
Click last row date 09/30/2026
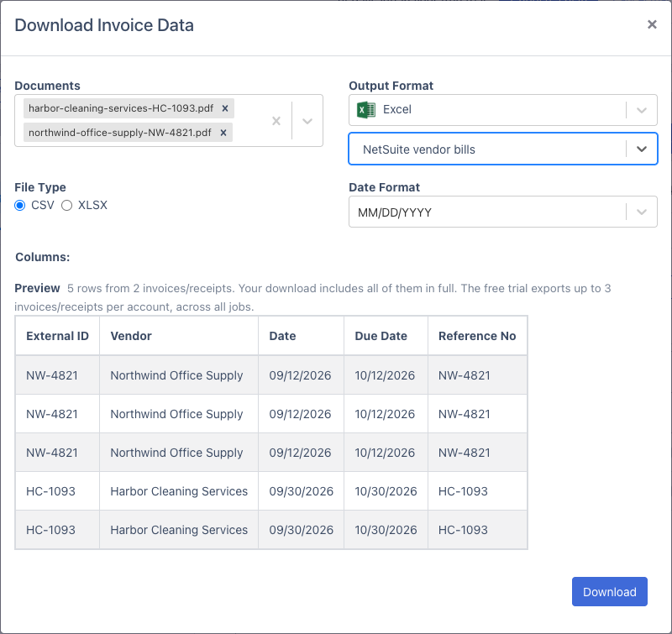302,530
